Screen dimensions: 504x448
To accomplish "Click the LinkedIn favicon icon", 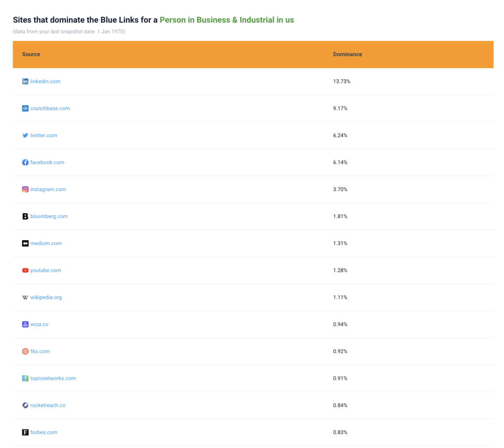I will [25, 81].
